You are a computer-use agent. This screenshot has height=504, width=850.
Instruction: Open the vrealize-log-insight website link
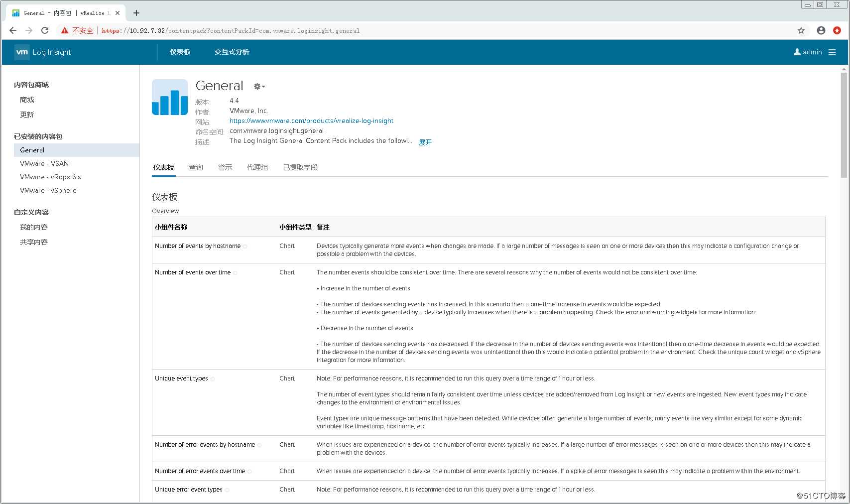point(311,121)
